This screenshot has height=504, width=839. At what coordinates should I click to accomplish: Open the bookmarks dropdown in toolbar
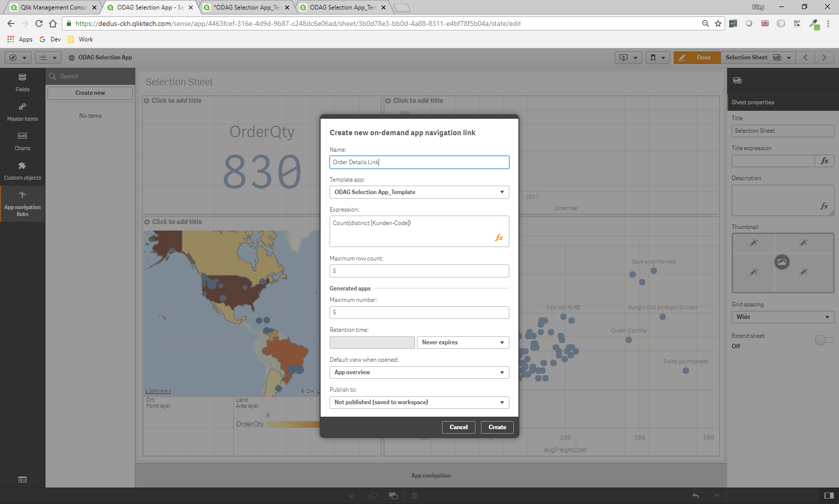pos(658,57)
